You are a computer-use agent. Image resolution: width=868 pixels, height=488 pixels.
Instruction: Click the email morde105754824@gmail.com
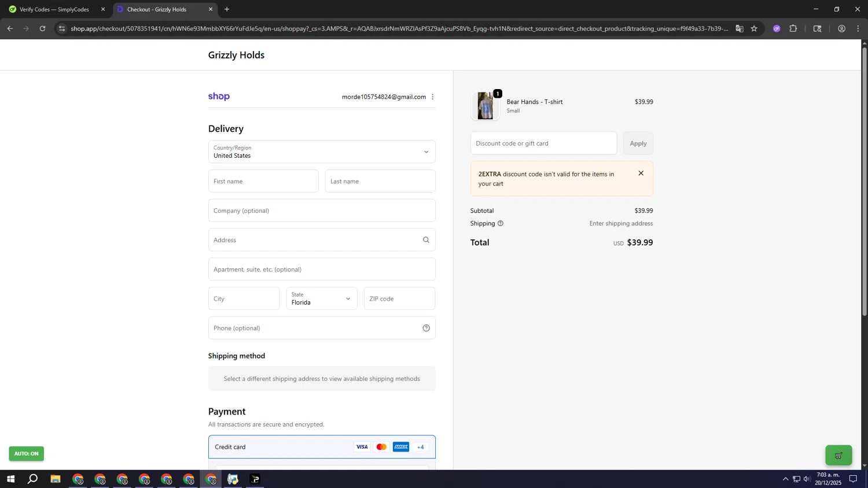pyautogui.click(x=384, y=97)
